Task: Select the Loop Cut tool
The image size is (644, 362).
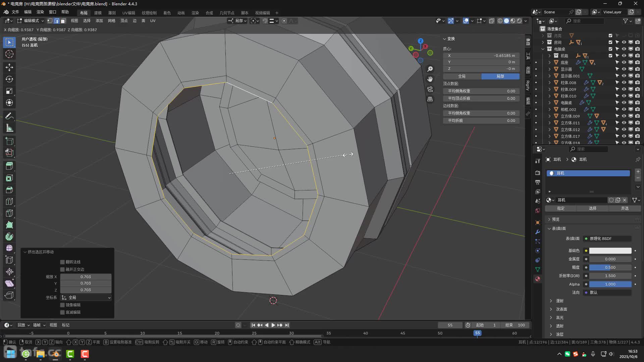Action: click(x=9, y=201)
